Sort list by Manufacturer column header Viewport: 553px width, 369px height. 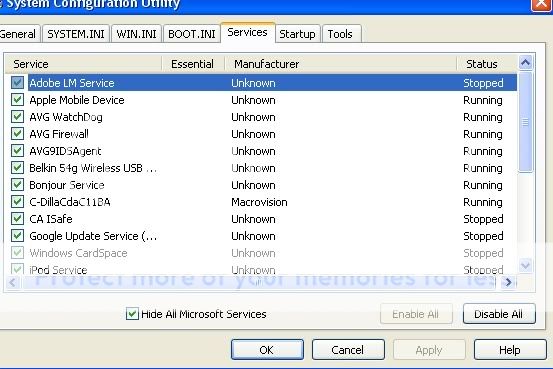(x=341, y=64)
